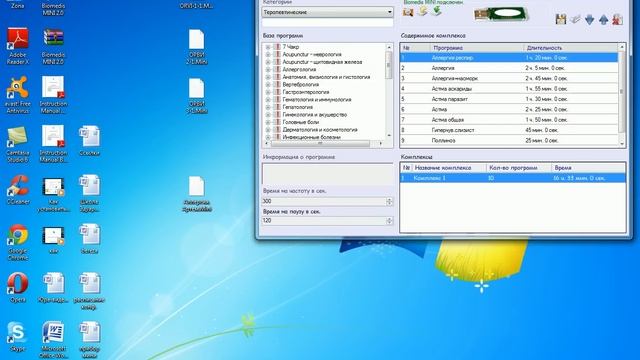Expand Дерматология и косметология node
This screenshot has width=640, height=360.
pos(268,130)
